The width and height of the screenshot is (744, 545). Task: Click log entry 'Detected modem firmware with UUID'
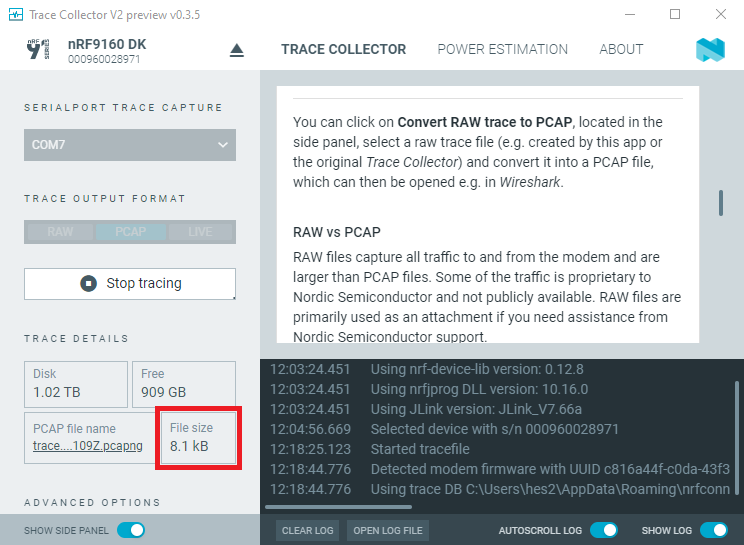point(550,469)
